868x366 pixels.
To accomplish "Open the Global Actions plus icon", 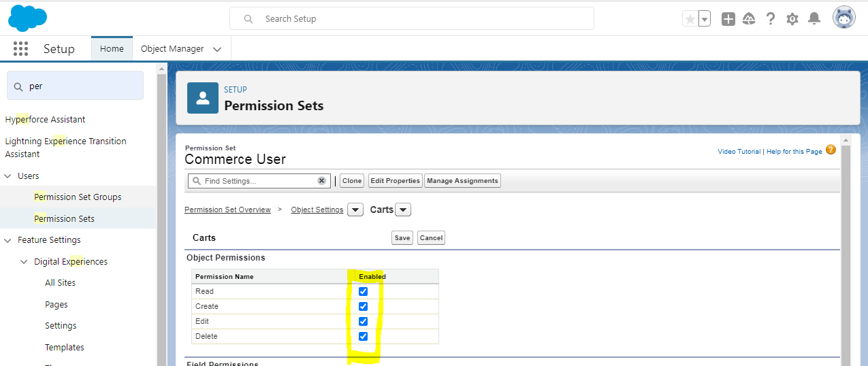I will click(728, 19).
